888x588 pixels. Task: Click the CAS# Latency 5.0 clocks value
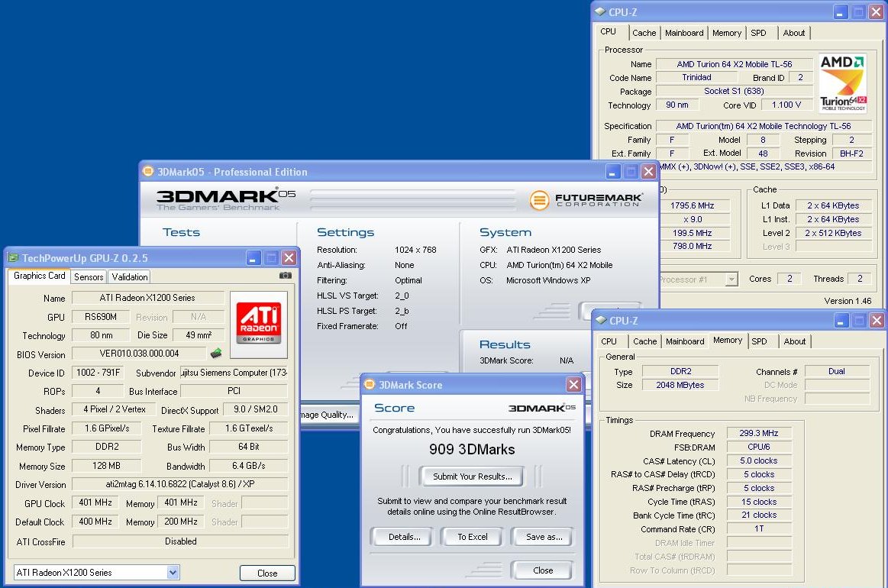(x=758, y=461)
